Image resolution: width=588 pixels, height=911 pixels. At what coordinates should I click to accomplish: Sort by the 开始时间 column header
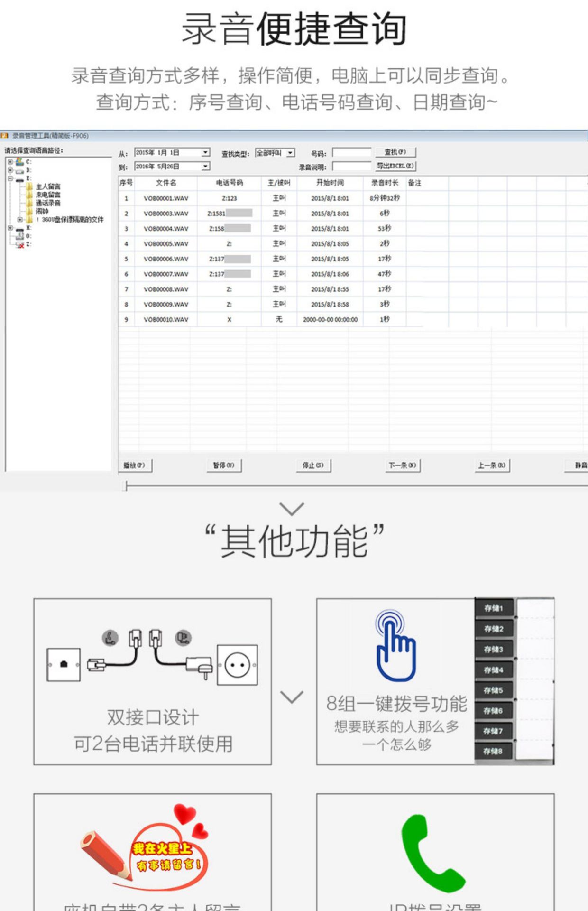click(x=331, y=183)
